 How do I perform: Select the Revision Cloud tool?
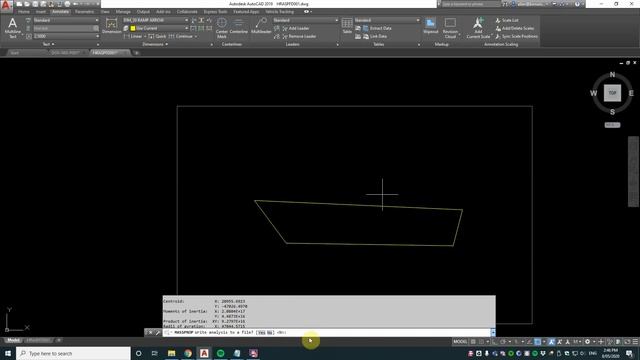point(450,28)
